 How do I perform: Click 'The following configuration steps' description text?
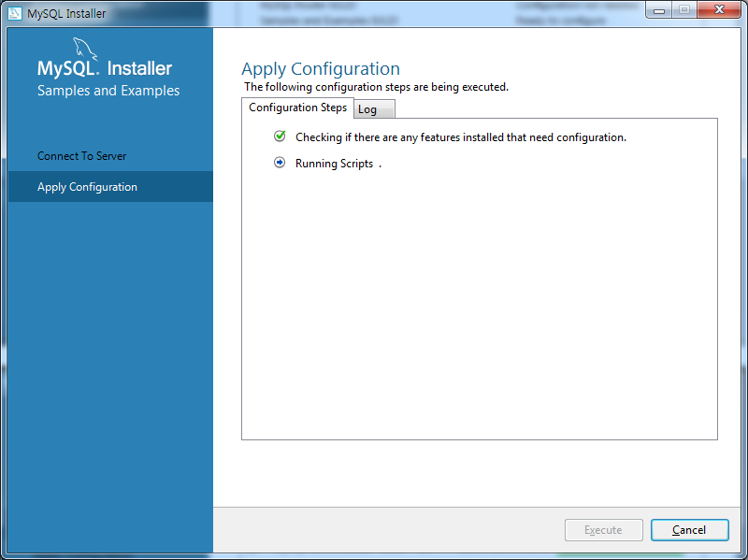pos(376,87)
